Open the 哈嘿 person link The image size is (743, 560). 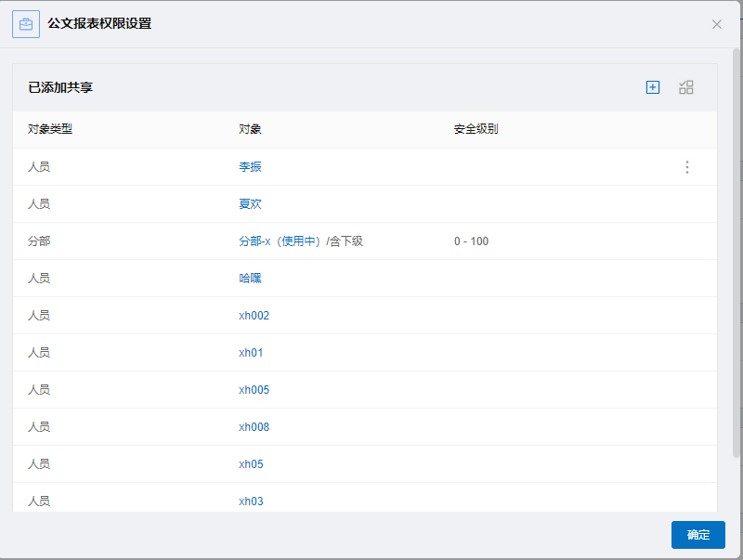(250, 278)
